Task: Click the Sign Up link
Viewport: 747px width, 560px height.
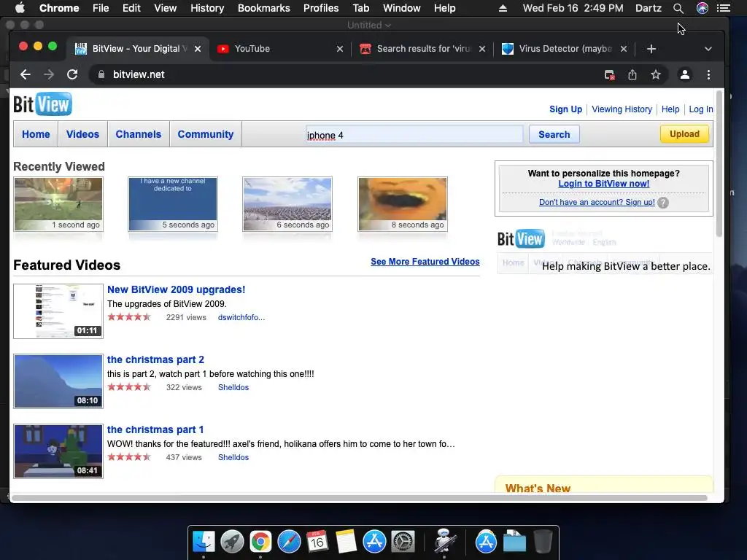Action: 565,109
